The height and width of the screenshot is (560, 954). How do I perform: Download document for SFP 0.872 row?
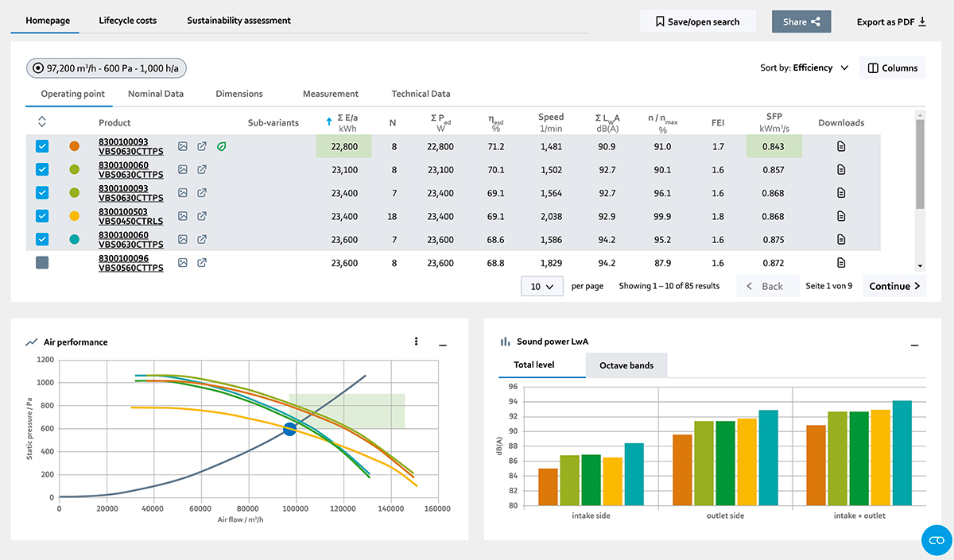[841, 263]
